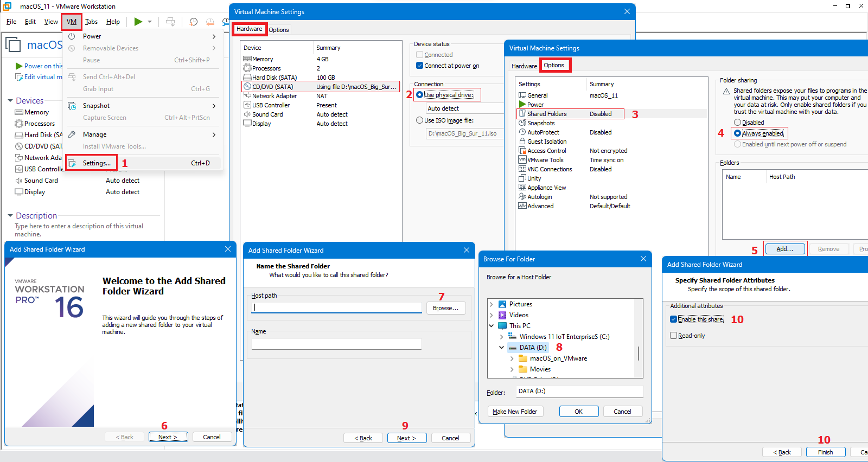This screenshot has height=462, width=868.
Task: Click the Sound Card speaker icon in Devices
Action: [x=19, y=181]
